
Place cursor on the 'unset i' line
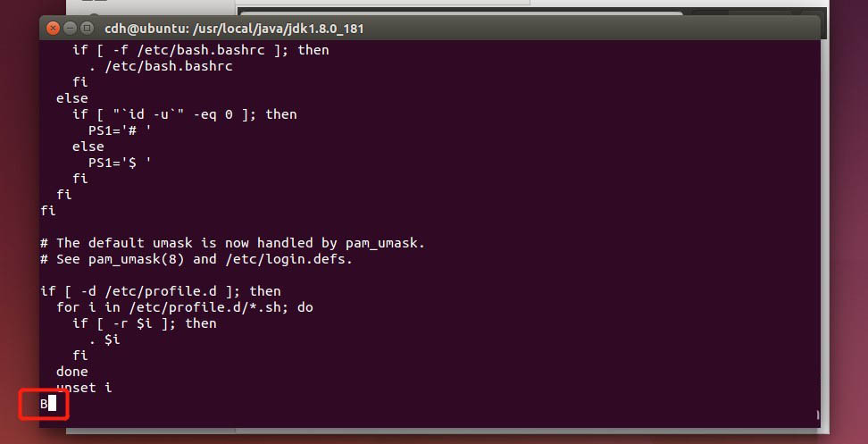tap(84, 388)
